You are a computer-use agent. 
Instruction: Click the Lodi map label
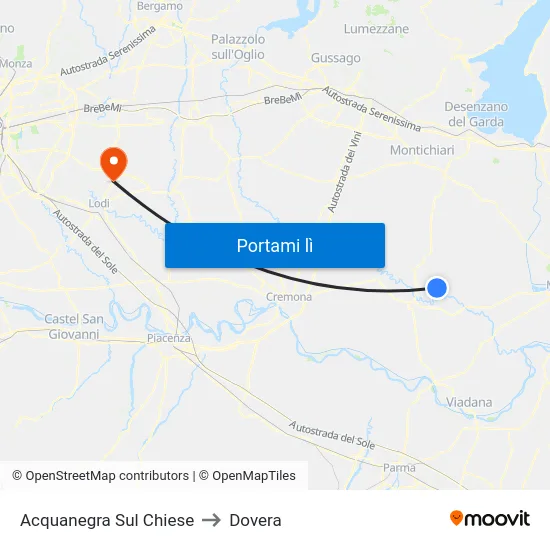tap(99, 203)
